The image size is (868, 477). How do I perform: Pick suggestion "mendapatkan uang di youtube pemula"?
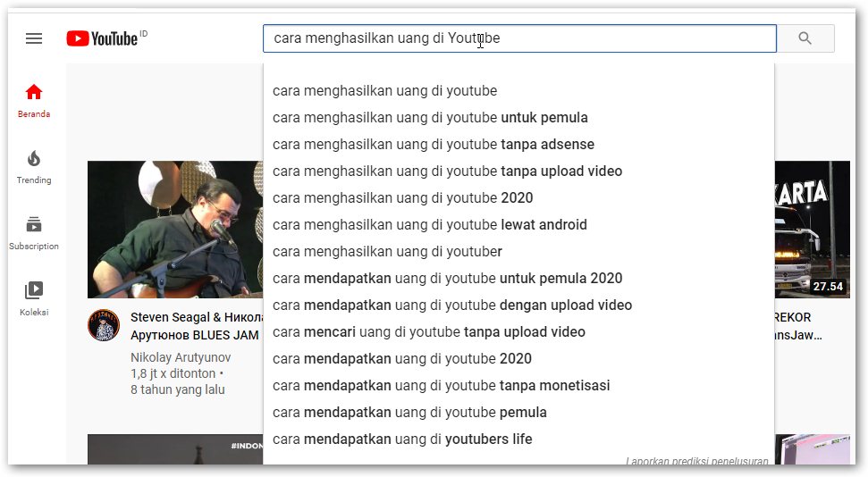click(518, 413)
